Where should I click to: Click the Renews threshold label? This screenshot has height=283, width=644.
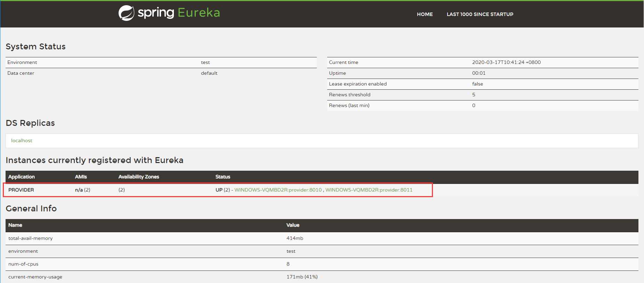[x=349, y=95]
